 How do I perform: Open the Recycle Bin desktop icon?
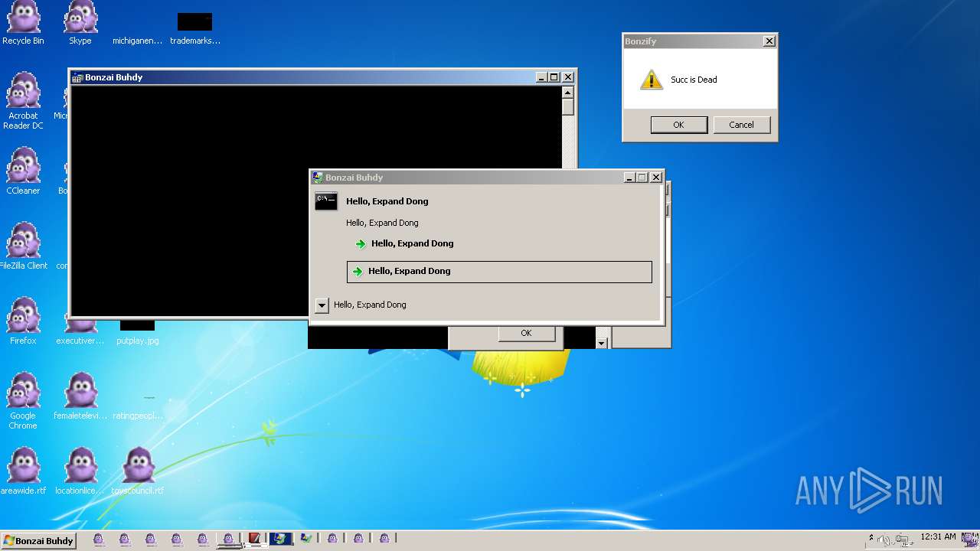pyautogui.click(x=23, y=23)
